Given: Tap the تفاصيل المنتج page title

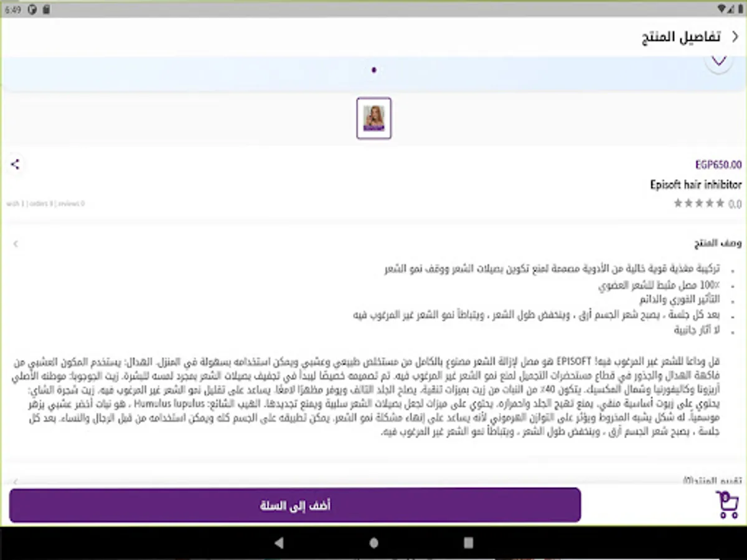Looking at the screenshot, I should [x=681, y=37].
